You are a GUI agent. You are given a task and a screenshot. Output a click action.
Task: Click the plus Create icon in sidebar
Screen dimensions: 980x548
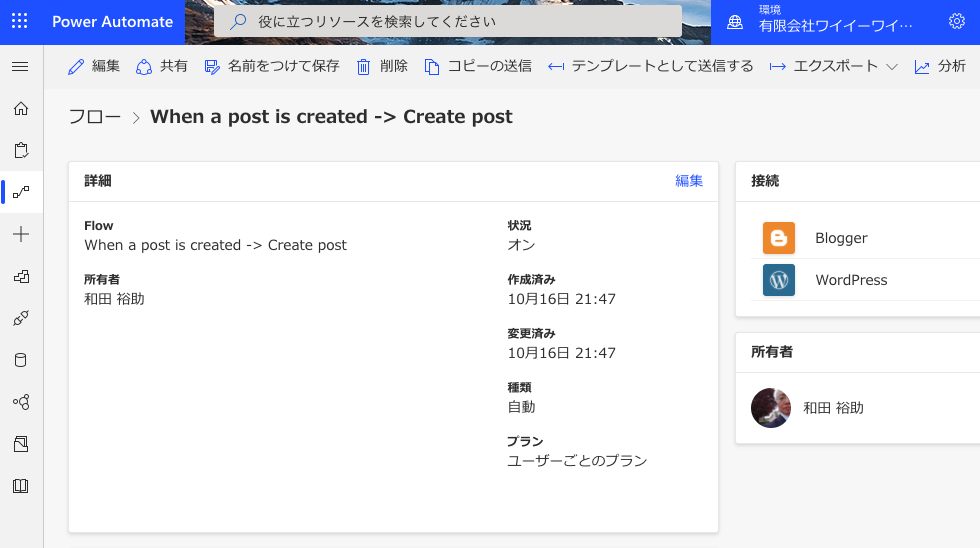[x=21, y=234]
